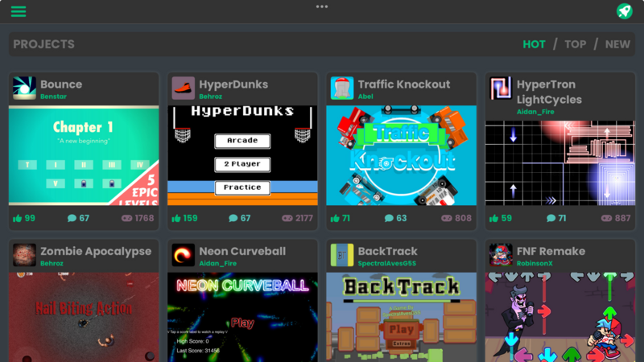Viewport: 644px width, 362px height.
Task: Open the Traffic Knockout title link
Action: pos(404,84)
